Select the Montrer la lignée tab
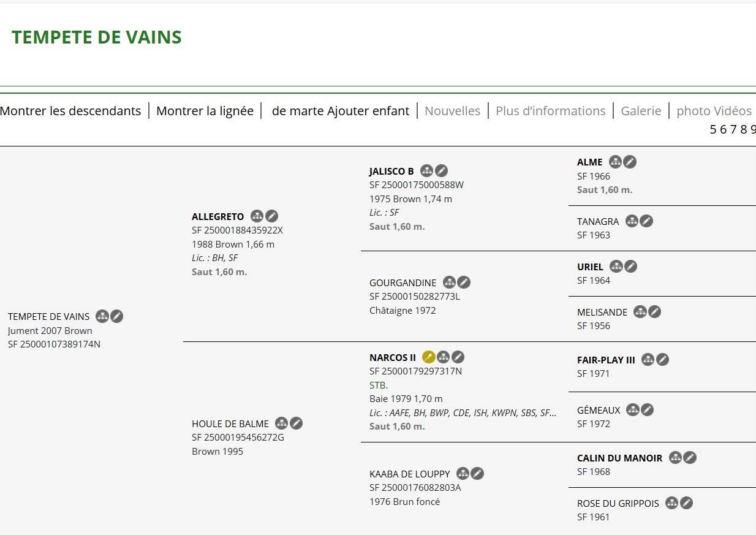 pos(205,111)
